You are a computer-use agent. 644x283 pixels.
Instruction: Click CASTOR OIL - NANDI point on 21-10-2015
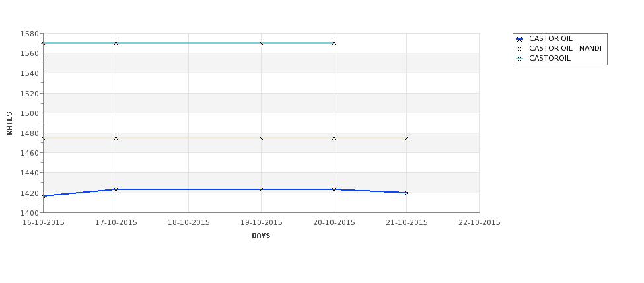[x=407, y=139]
